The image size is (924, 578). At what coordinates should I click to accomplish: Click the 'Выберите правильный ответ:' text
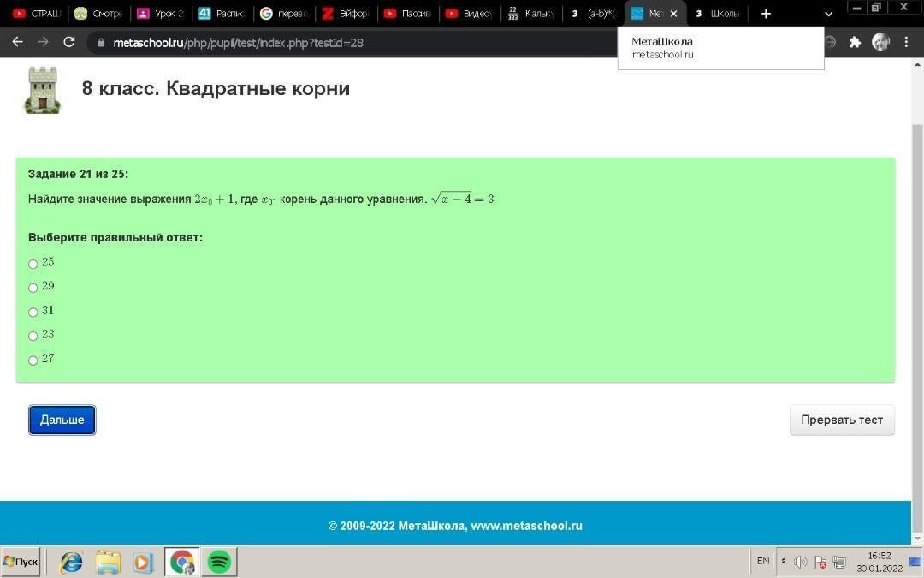click(x=115, y=238)
